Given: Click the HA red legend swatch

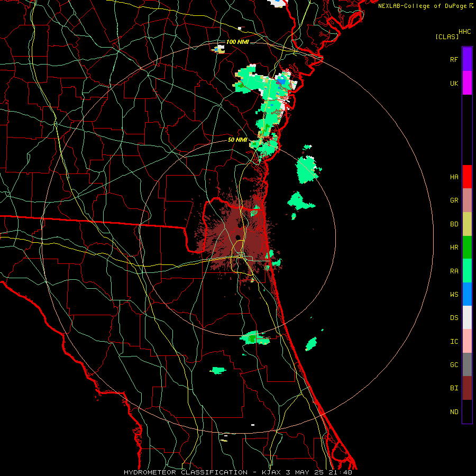Looking at the screenshot, I should point(467,177).
